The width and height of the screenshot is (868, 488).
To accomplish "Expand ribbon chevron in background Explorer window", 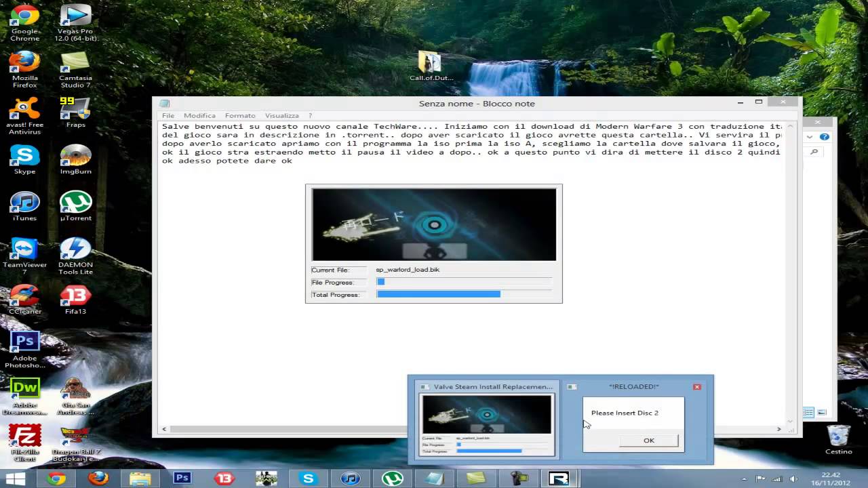I will click(810, 137).
